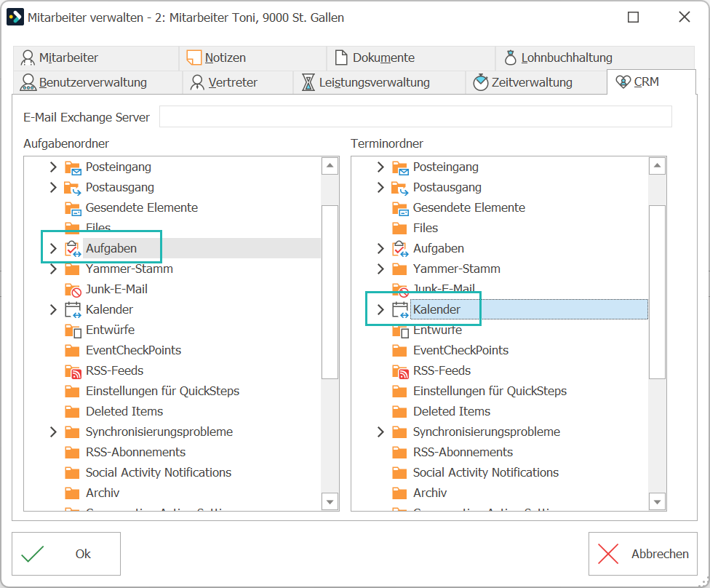Click the Aufgabenordner scrollbar down arrow
The height and width of the screenshot is (588, 710).
pyautogui.click(x=330, y=502)
